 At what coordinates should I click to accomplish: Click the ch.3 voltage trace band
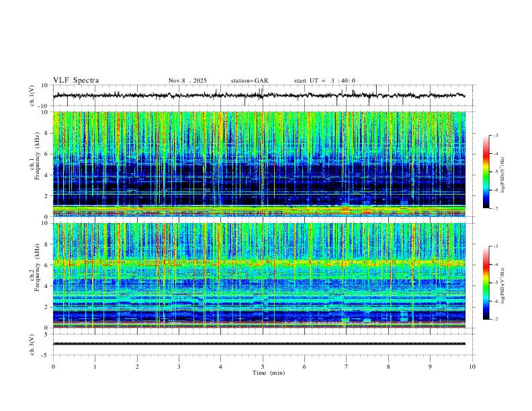tap(259, 344)
